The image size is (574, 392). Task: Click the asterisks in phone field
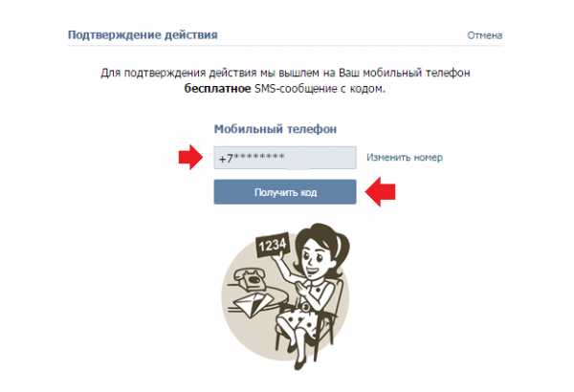click(259, 157)
